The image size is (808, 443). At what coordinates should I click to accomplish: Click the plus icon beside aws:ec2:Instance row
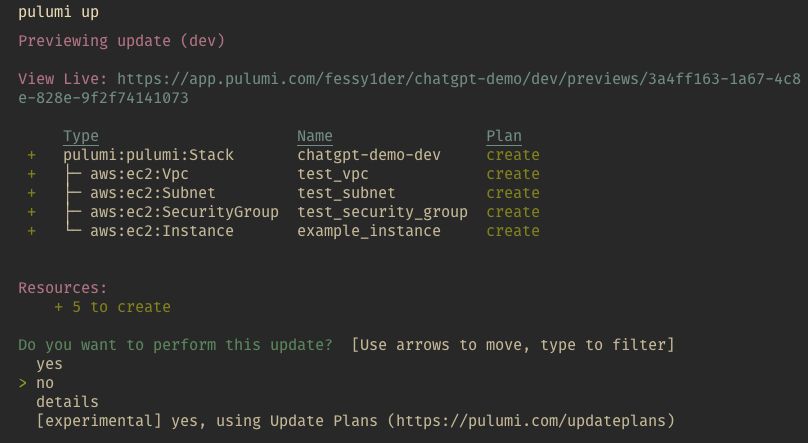click(31, 231)
